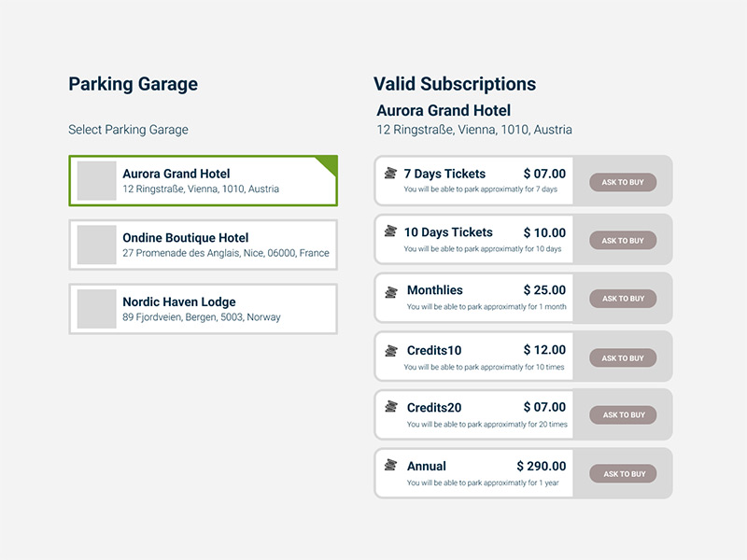Ask to buy the Credits10 subscription
The height and width of the screenshot is (560, 747).
[623, 358]
